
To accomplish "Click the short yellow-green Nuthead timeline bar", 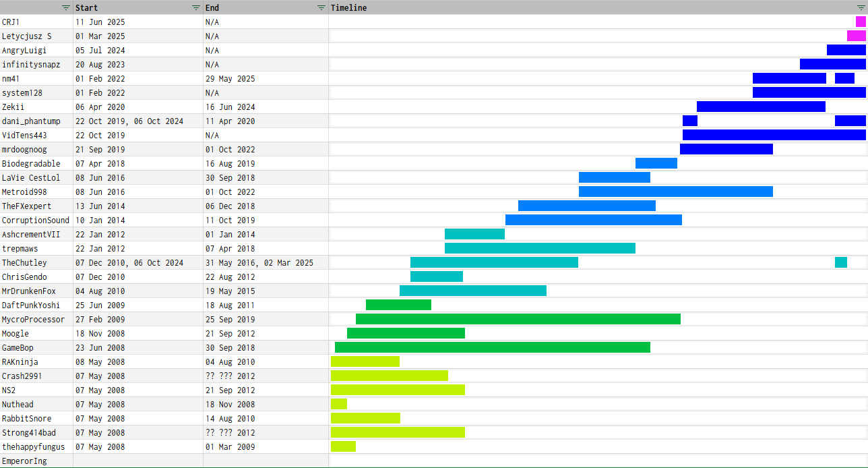I will pyautogui.click(x=339, y=404).
